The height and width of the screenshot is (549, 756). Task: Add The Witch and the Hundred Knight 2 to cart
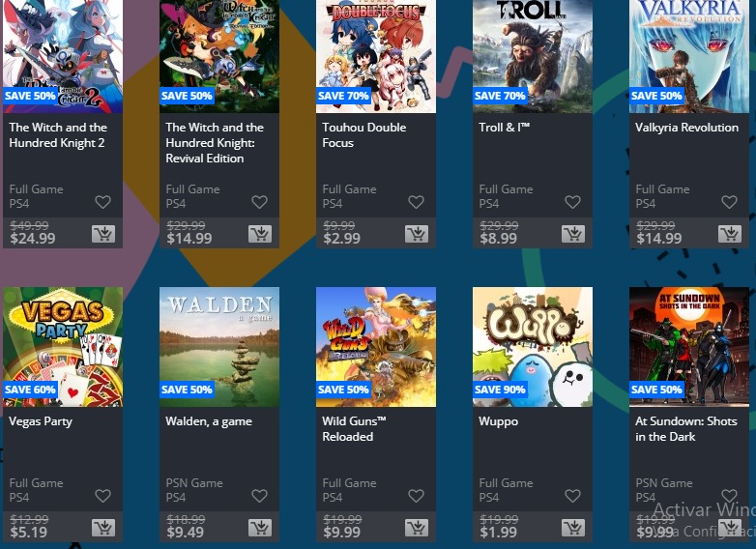pyautogui.click(x=103, y=234)
